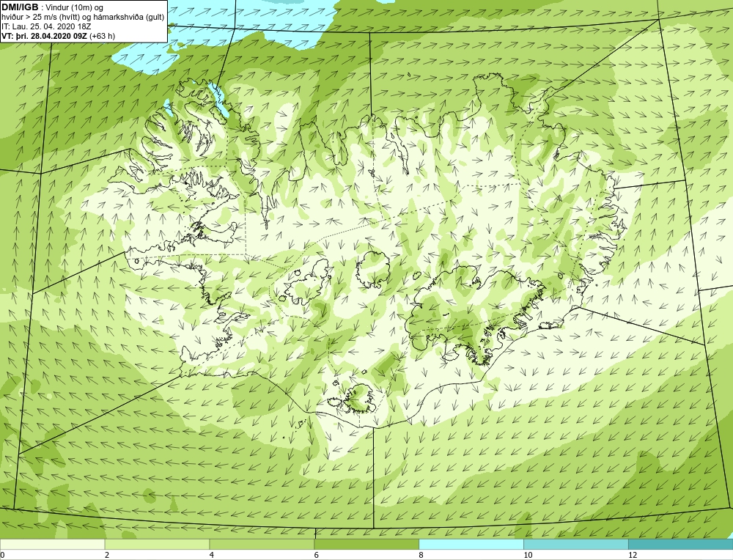Image resolution: width=733 pixels, height=560 pixels.
Task: Click scale label '4'
Action: coord(212,555)
